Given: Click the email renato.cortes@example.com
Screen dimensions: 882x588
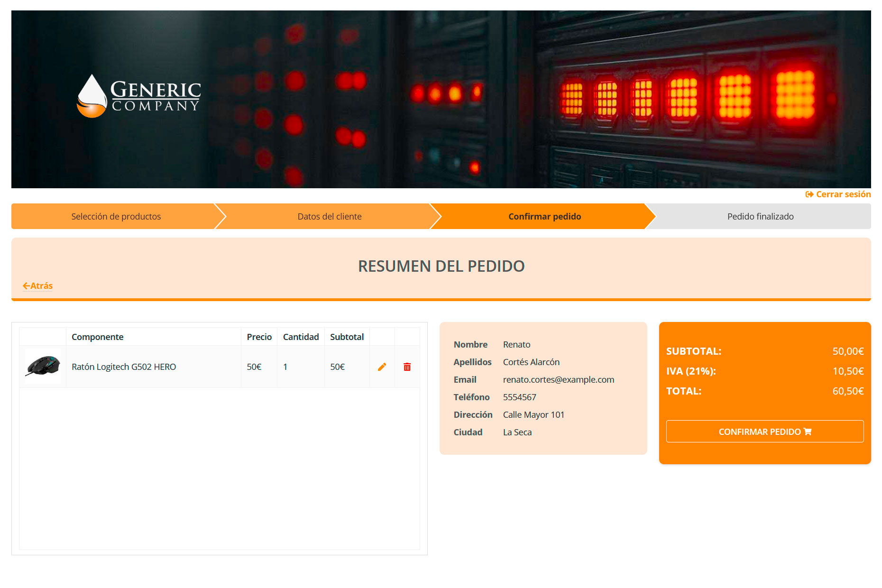Looking at the screenshot, I should (x=558, y=379).
